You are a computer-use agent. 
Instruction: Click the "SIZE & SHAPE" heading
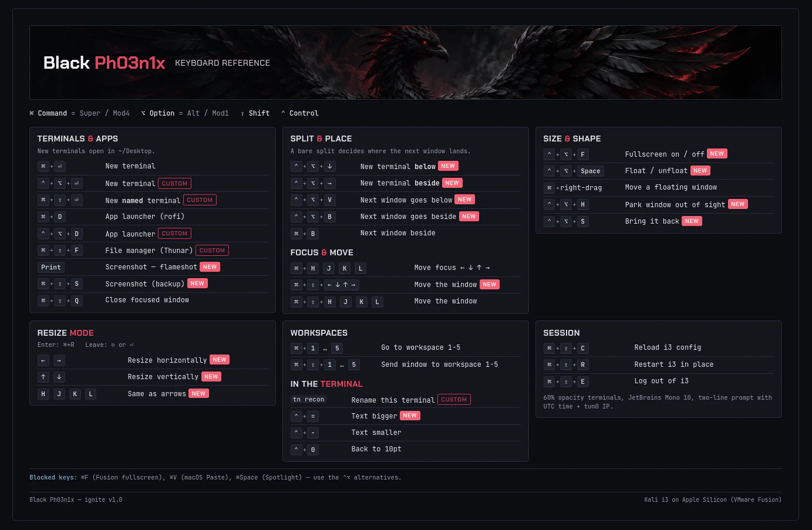pos(572,139)
